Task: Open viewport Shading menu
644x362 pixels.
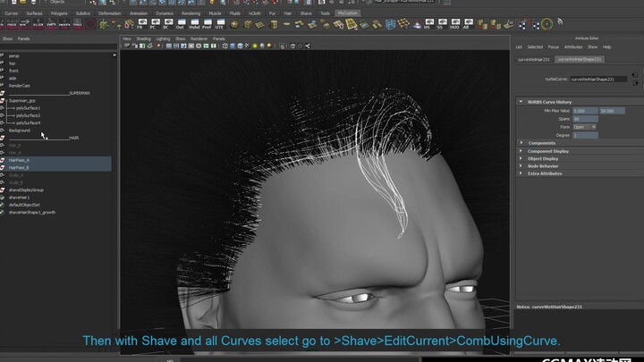Action: [x=143, y=39]
